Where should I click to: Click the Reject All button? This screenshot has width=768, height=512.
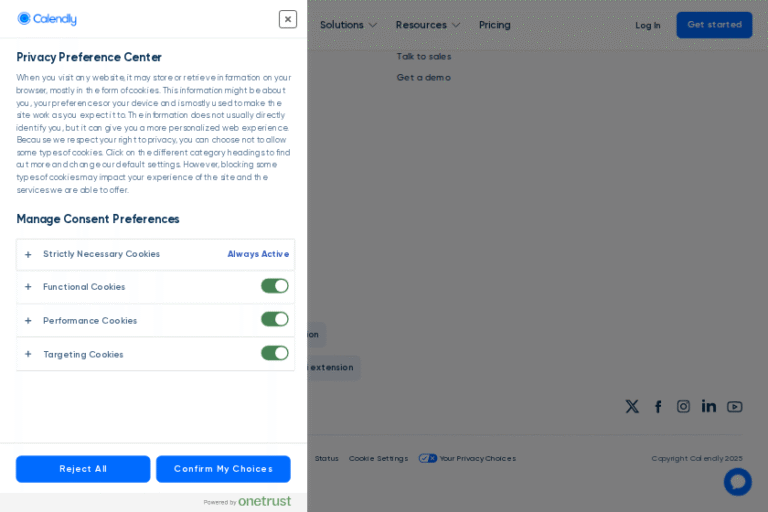(83, 469)
